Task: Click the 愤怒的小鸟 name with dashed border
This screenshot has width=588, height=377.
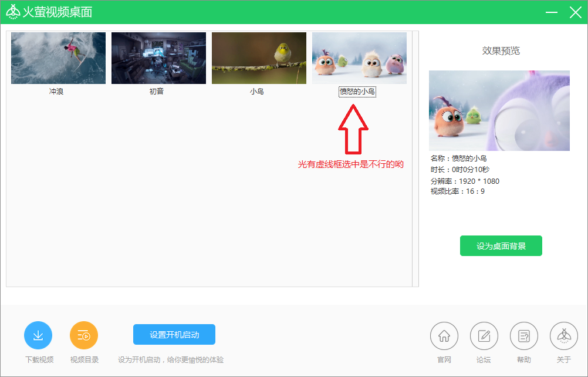Action: click(359, 91)
